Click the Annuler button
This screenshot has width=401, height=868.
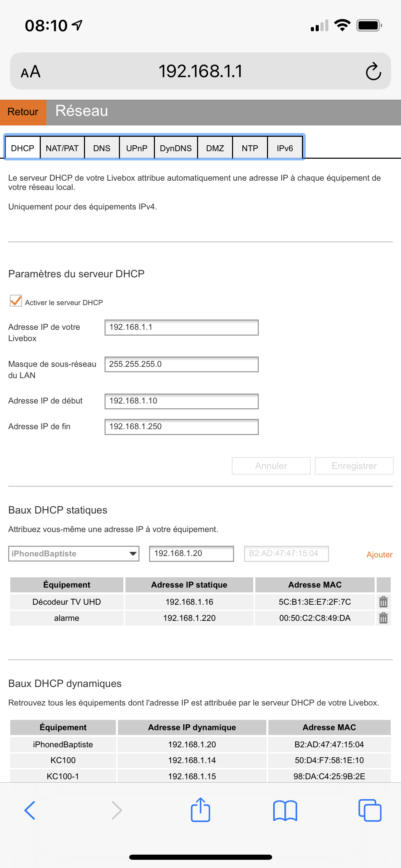[271, 466]
